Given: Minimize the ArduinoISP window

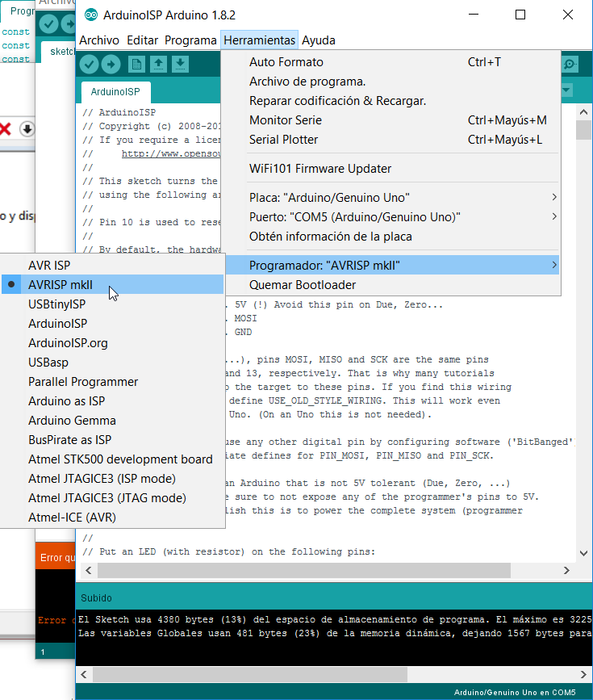Looking at the screenshot, I should coord(474,15).
